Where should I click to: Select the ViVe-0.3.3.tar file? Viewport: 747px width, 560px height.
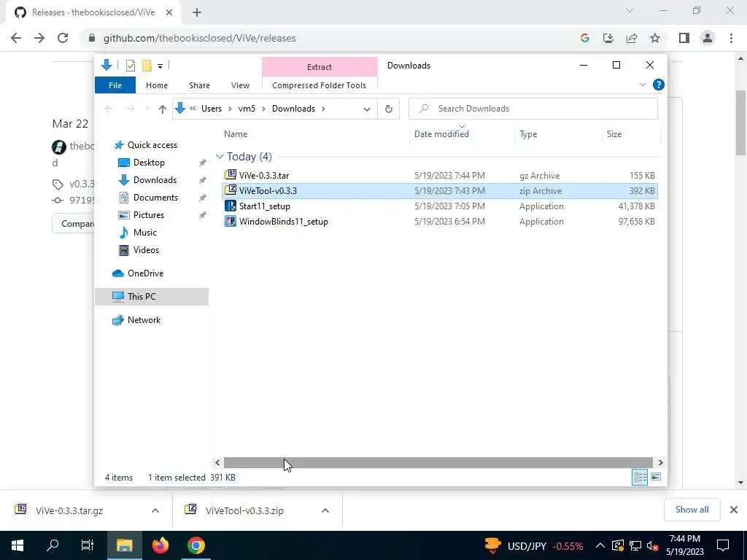[x=264, y=176]
